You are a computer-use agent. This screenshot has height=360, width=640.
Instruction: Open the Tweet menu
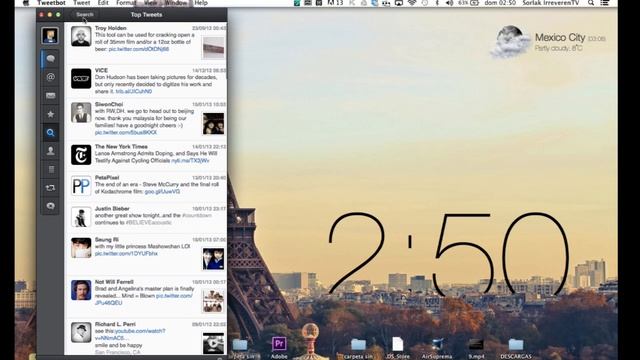pyautogui.click(x=82, y=3)
